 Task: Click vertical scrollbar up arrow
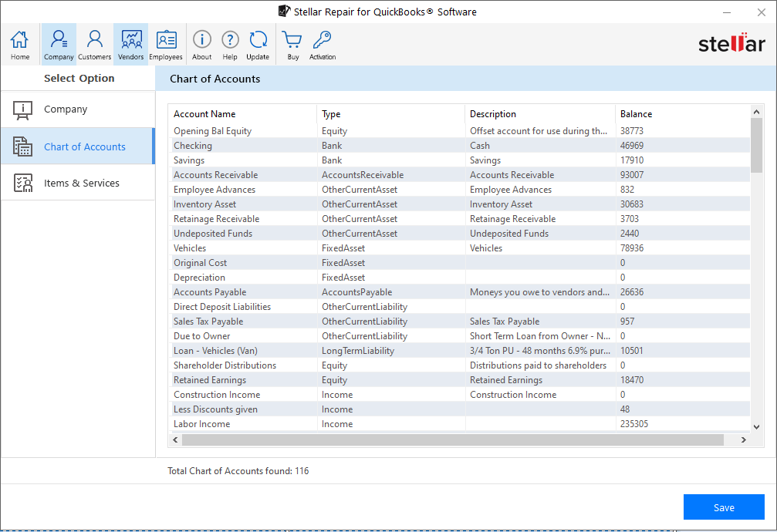(x=756, y=112)
